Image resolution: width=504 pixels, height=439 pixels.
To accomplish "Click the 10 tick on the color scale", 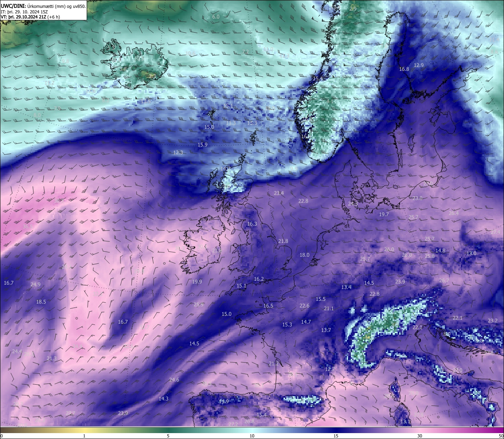I will pos(252,435).
